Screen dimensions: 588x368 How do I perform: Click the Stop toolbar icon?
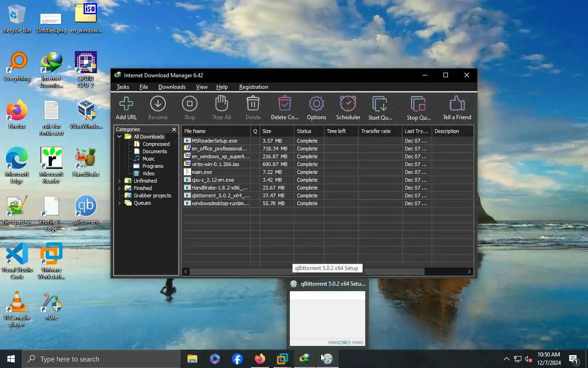[190, 104]
